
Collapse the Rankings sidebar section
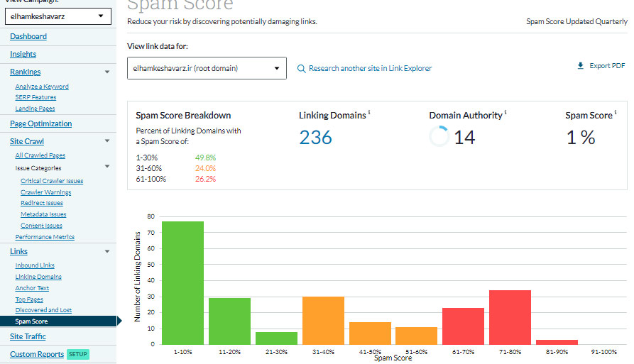(107, 72)
